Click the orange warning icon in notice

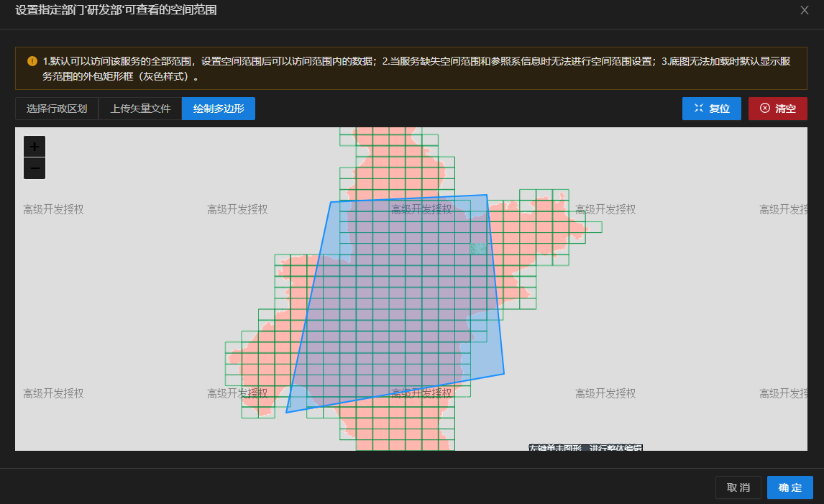point(32,61)
